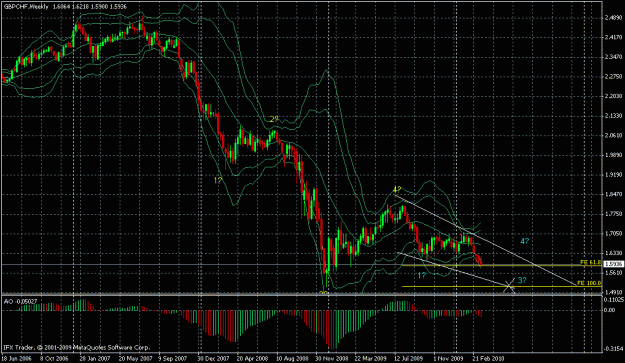Screen dimensions: 625x363
Task: Click the 1.4910 price axis label
Action: click(613, 292)
